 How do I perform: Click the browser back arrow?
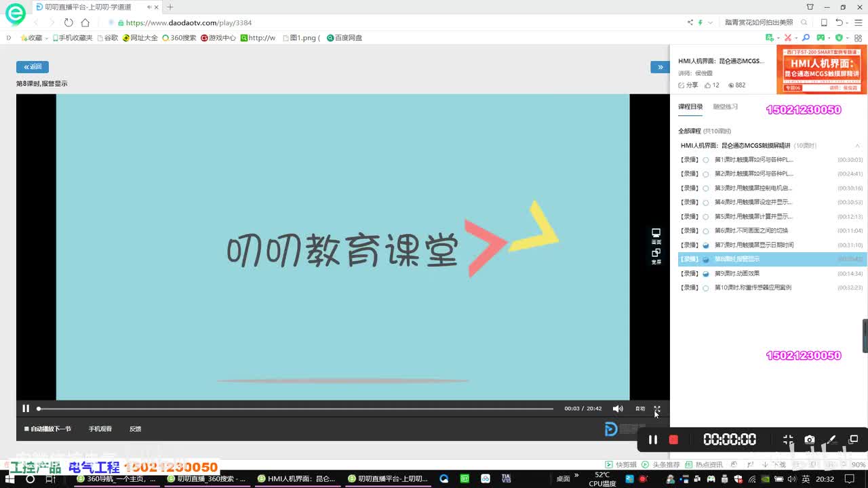click(x=37, y=22)
